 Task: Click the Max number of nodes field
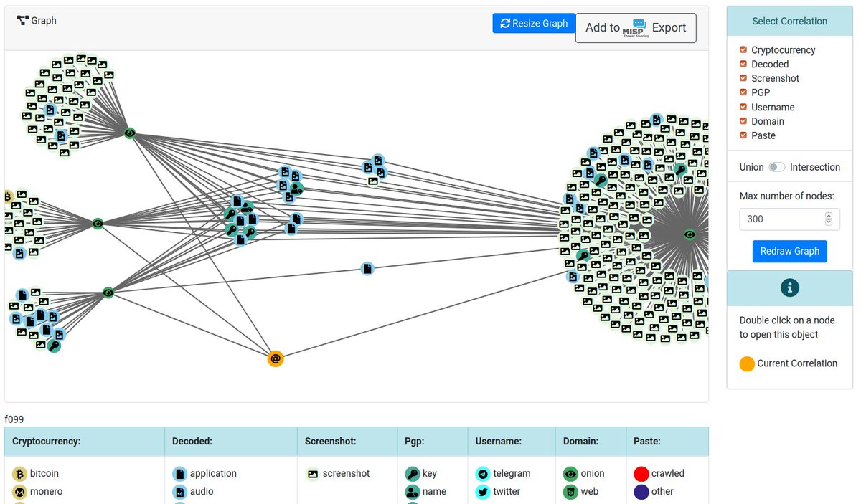(781, 219)
